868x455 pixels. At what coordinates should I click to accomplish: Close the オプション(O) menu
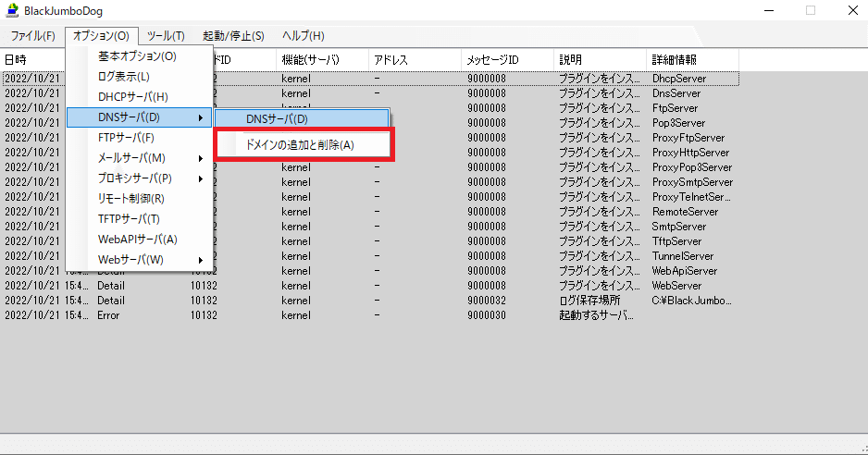click(101, 36)
